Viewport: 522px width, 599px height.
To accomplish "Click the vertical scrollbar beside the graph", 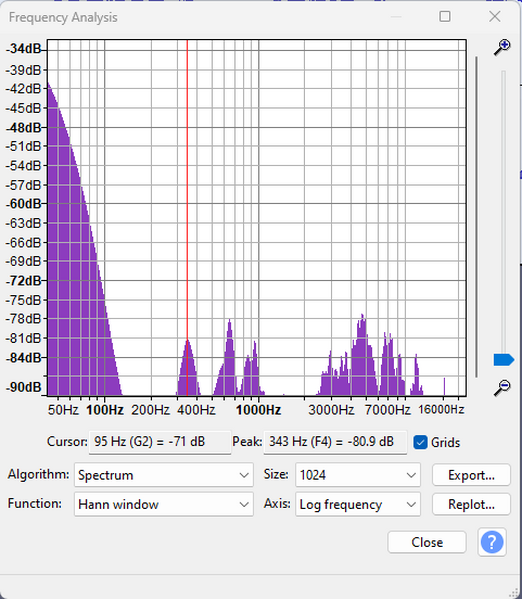I will tap(476, 217).
